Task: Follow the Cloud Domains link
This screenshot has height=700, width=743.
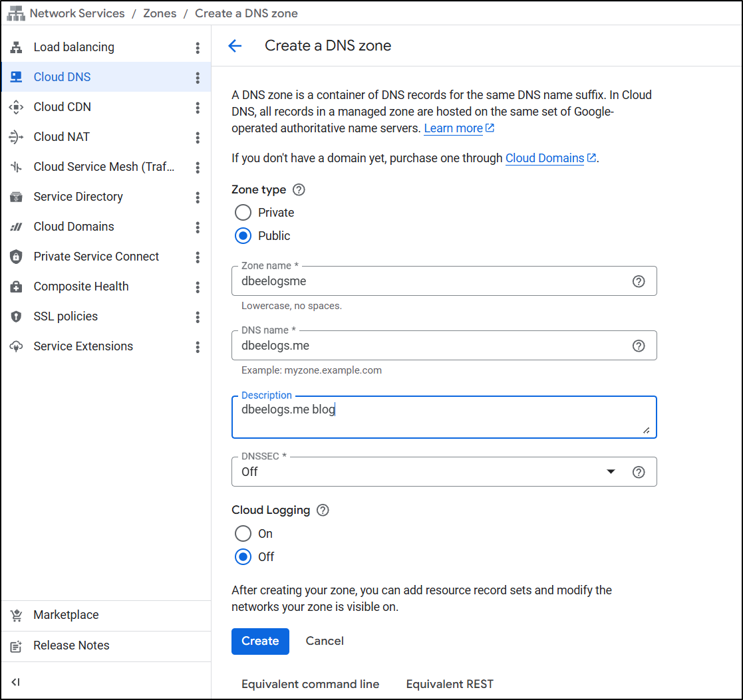Action: coord(544,158)
